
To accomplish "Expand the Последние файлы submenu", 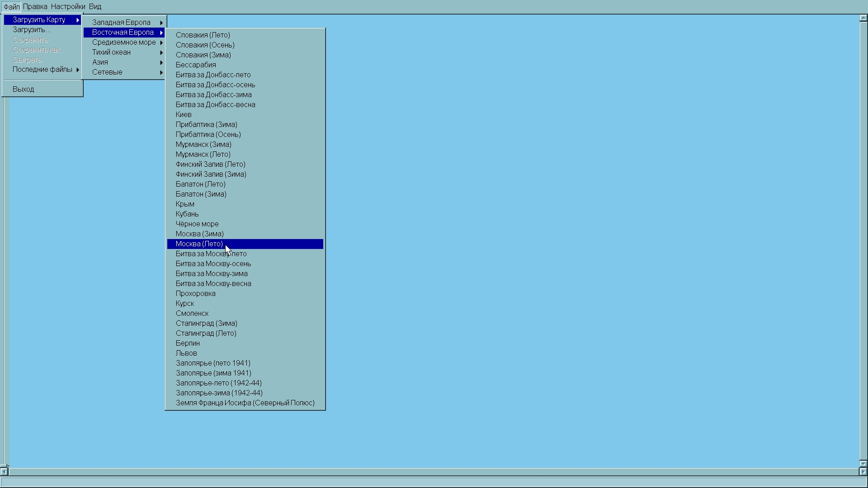I will [42, 69].
